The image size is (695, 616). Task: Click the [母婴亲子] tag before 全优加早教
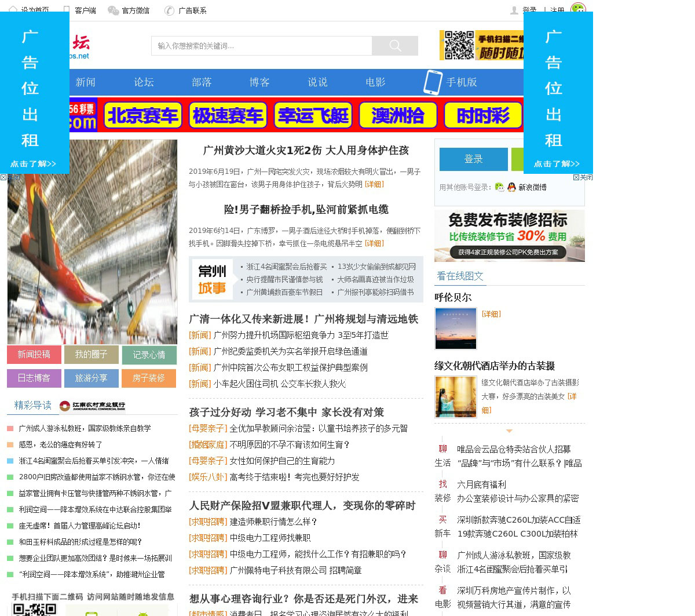pos(208,429)
